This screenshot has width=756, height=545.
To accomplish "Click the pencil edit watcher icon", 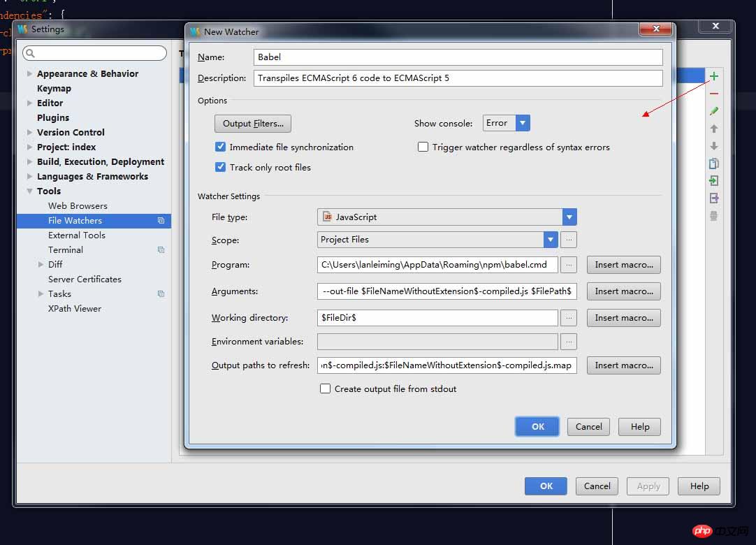I will [714, 111].
